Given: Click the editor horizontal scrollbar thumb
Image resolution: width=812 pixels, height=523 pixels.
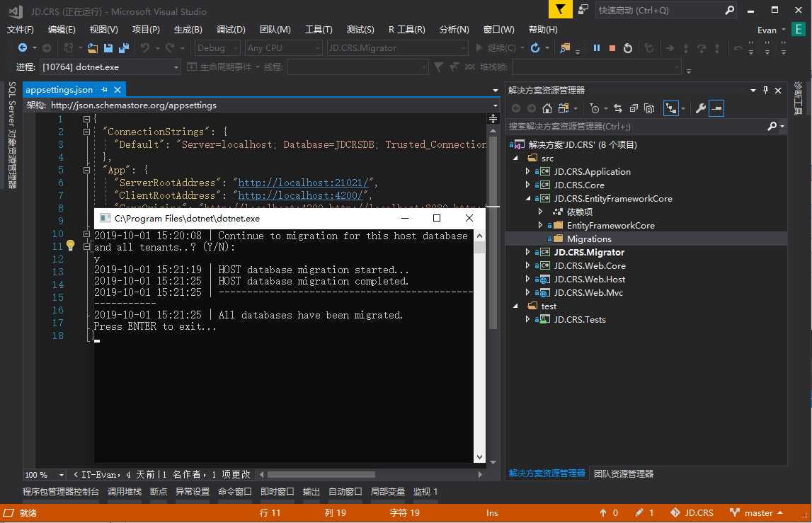Looking at the screenshot, I should 321,474.
